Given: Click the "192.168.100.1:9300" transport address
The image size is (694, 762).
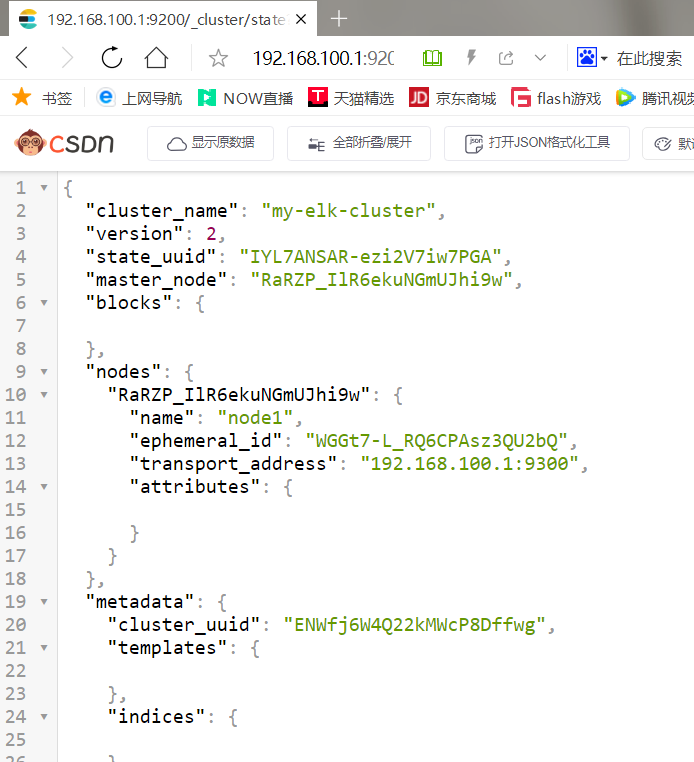Looking at the screenshot, I should tap(469, 464).
